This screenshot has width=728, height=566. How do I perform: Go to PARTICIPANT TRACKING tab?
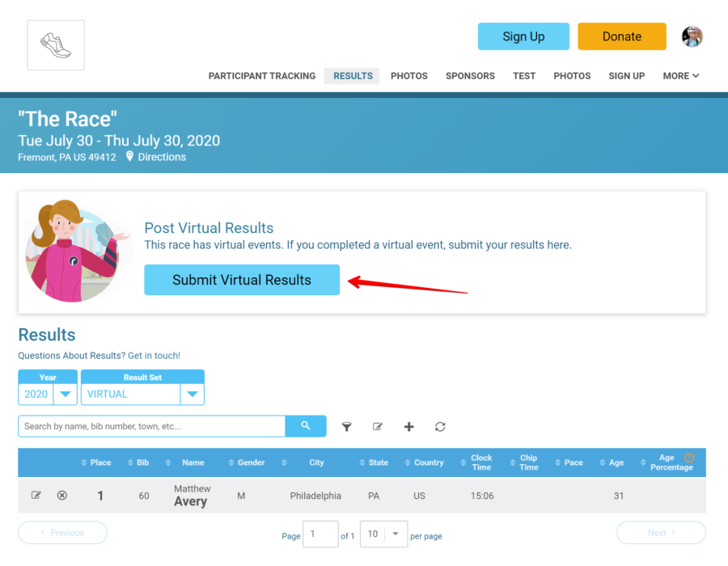coord(262,76)
